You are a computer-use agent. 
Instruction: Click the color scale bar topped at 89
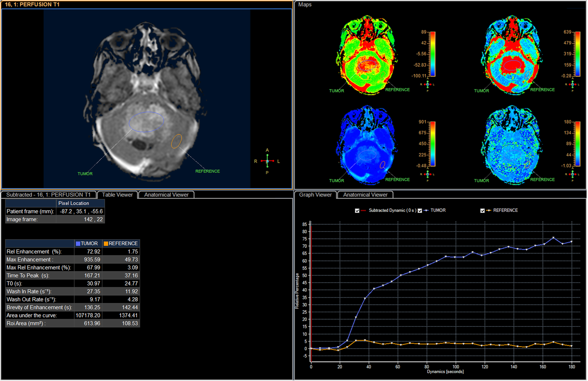[x=432, y=54]
